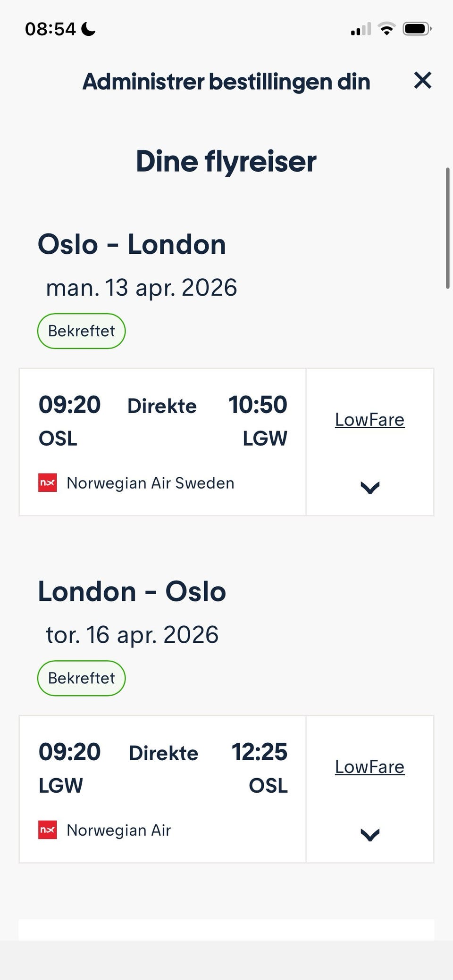Tap the Do Not Disturb moon icon

(x=88, y=29)
